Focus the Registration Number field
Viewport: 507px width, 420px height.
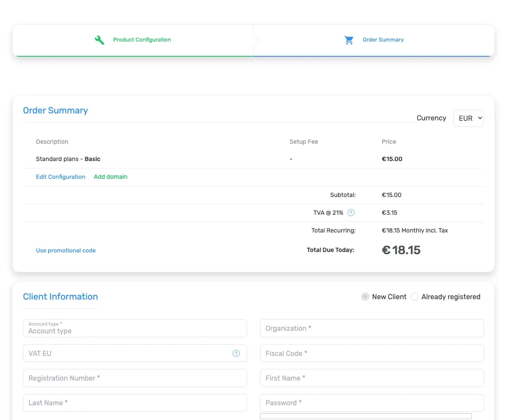click(x=135, y=378)
